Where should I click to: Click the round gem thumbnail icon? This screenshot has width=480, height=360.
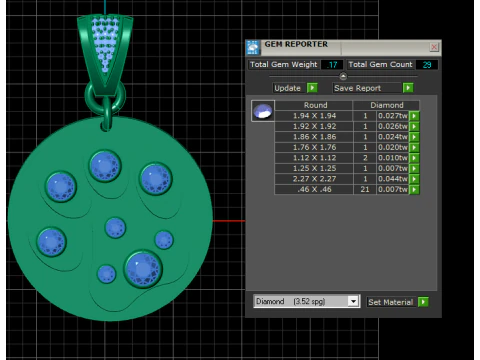click(263, 111)
